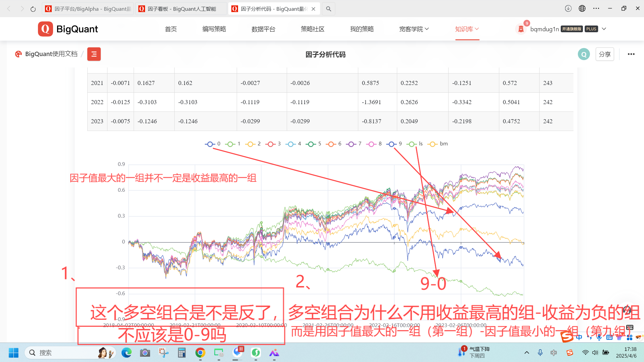Toggle series 0 in chart legend
Viewport: 644px width, 362px height.
[213, 144]
